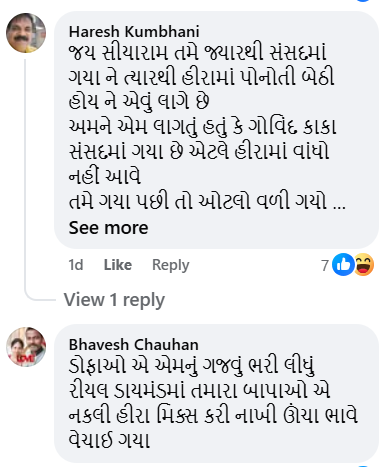387x467 pixels.
Task: Like Haresh Kumbhani's comment
Action: click(118, 265)
